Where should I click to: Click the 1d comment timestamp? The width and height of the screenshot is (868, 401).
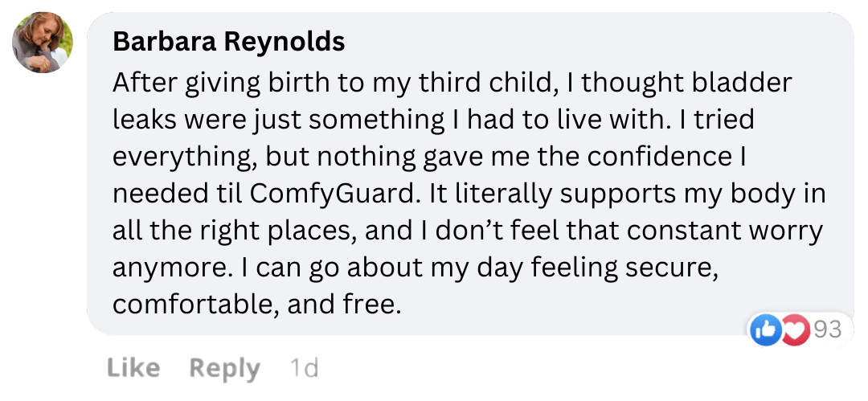[x=304, y=368]
